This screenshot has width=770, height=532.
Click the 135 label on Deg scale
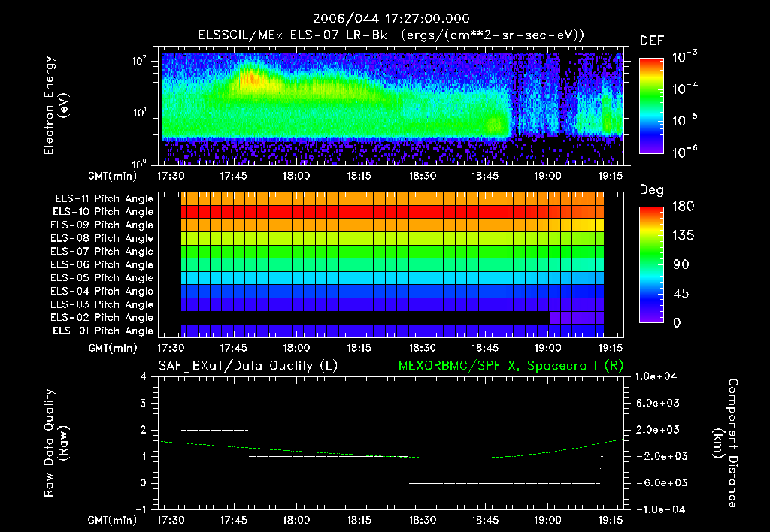coord(683,236)
